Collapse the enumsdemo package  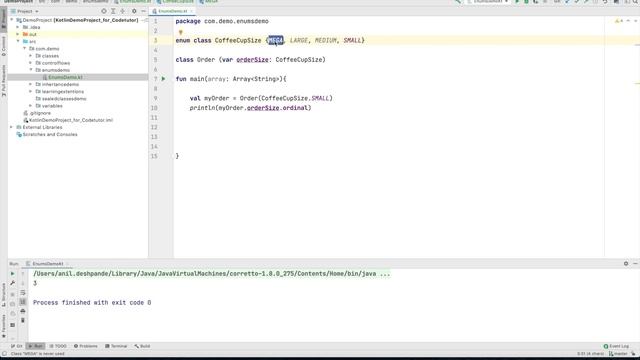(x=31, y=70)
